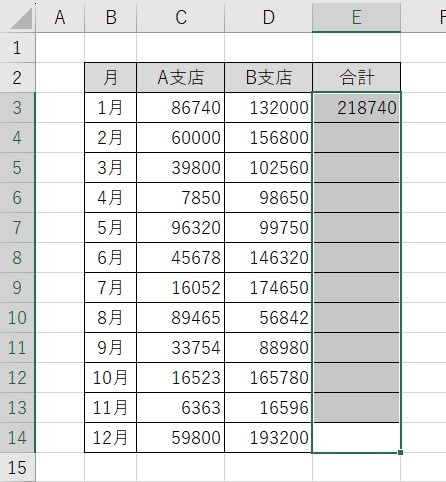This screenshot has height=482, width=446.
Task: Click the 合計 header cell
Action: 356,78
